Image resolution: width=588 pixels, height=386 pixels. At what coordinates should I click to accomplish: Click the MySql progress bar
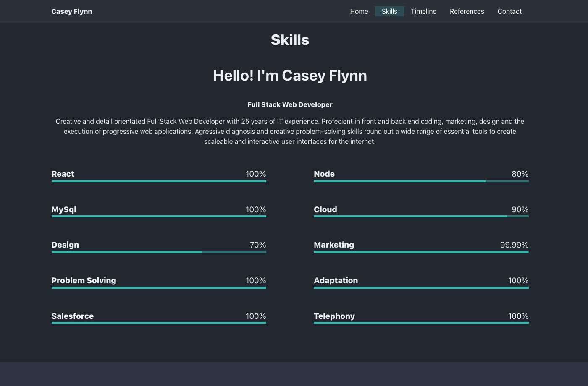(x=159, y=216)
